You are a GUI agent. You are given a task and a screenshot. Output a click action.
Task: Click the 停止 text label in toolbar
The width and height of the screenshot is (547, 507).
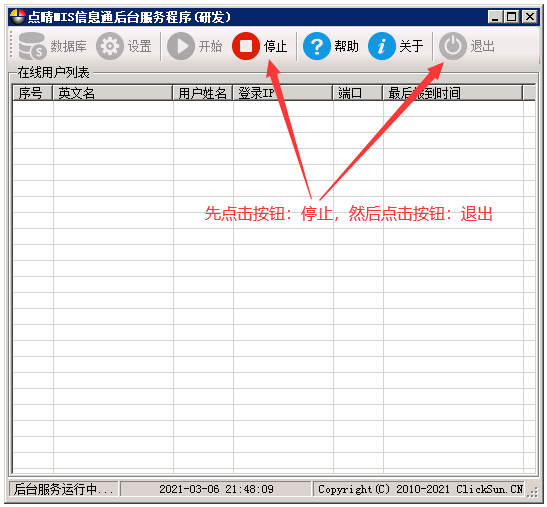tap(276, 46)
